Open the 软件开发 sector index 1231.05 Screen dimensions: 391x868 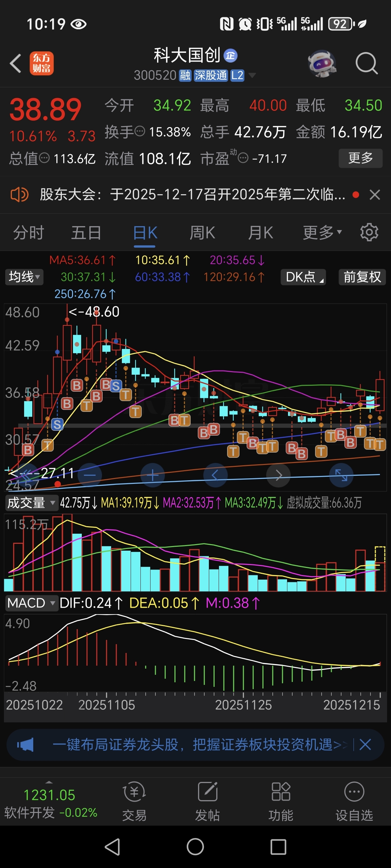(x=51, y=803)
